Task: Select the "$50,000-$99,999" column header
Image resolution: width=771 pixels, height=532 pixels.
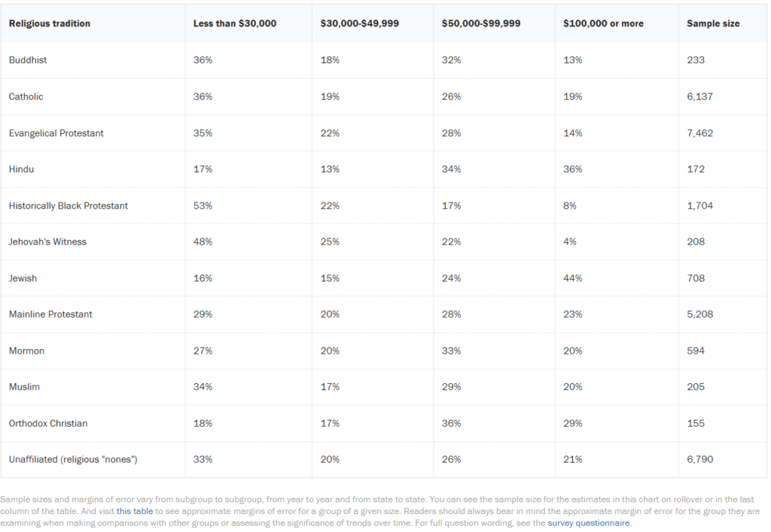Action: pos(481,23)
